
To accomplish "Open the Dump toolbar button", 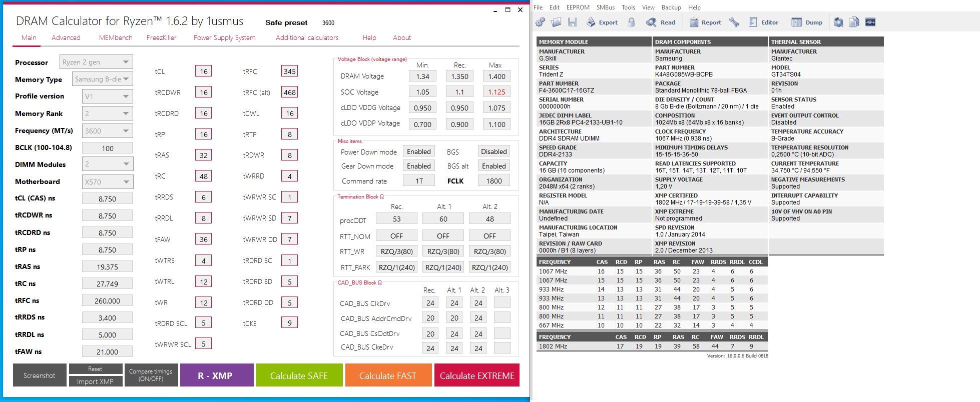I will 807,22.
